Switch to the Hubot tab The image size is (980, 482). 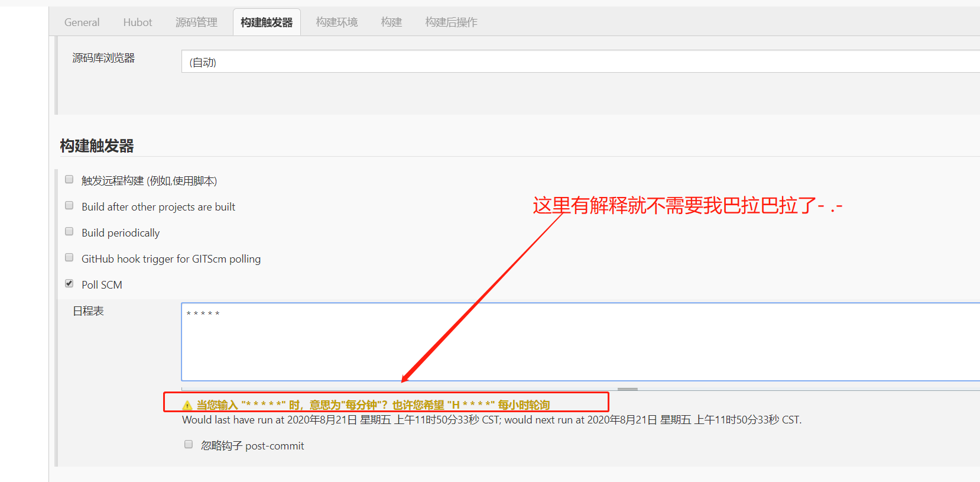click(138, 22)
